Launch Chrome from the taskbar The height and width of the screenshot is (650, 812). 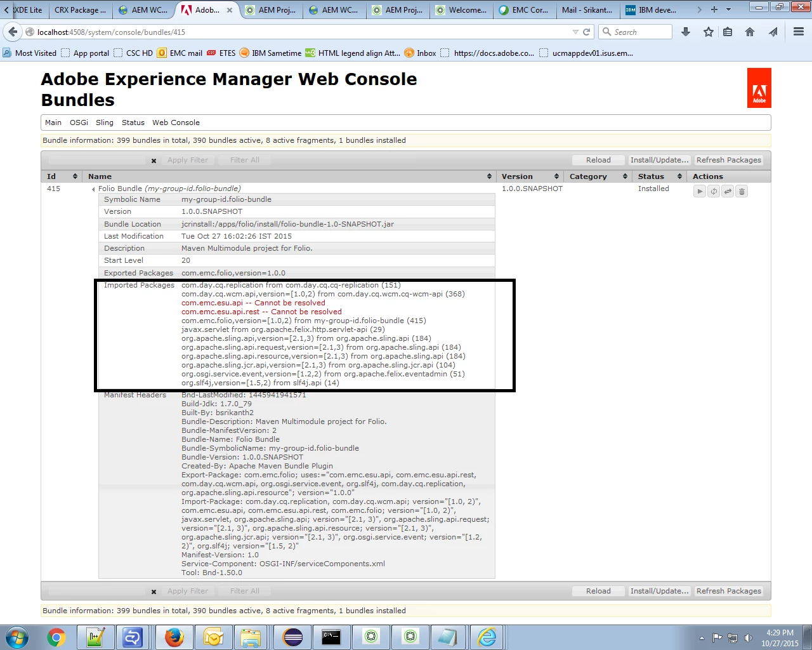point(56,637)
